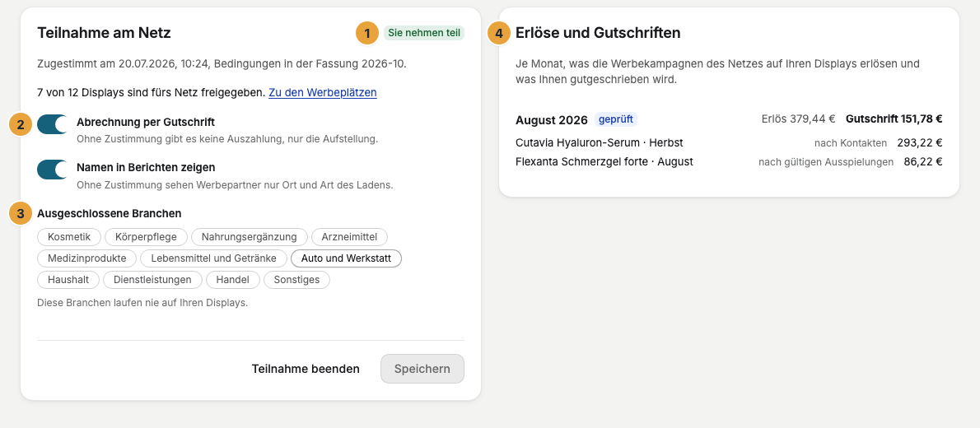The image size is (980, 428).
Task: Select the Dienstleistungen chip
Action: (152, 280)
